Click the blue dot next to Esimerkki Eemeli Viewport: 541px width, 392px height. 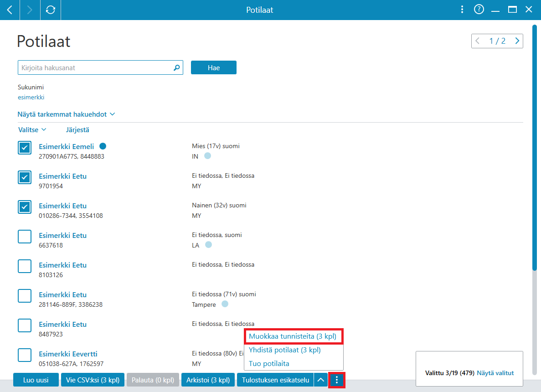(x=103, y=146)
